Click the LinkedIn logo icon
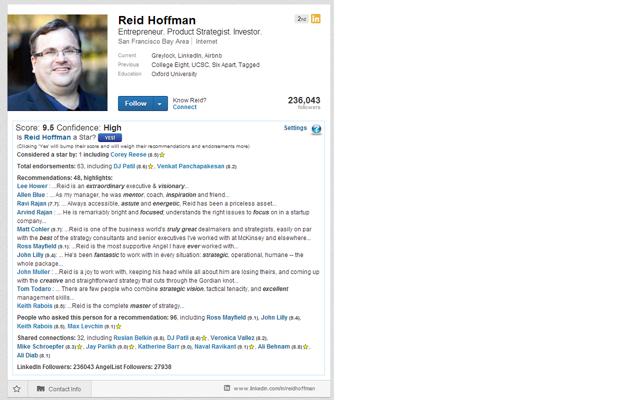The height and width of the screenshot is (400, 640). 316,18
